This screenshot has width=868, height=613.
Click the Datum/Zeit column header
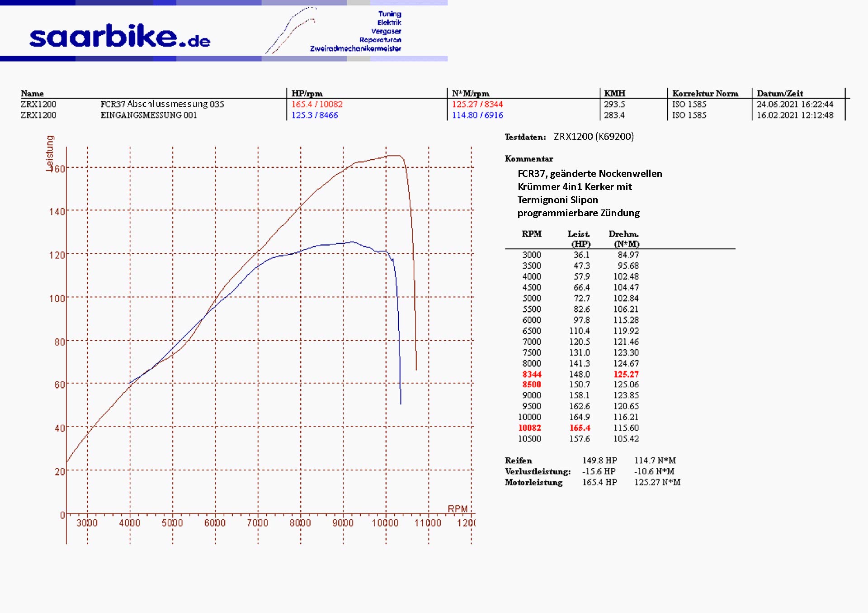tap(779, 93)
